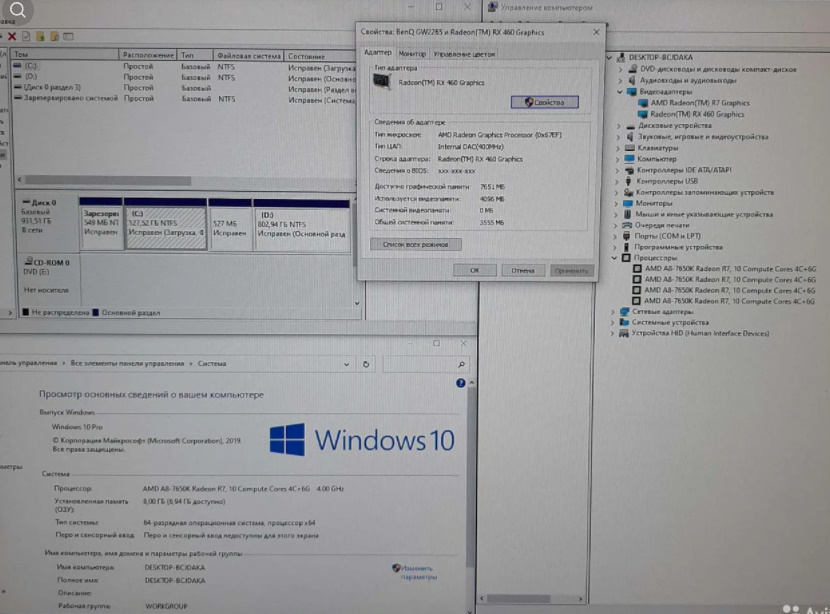Screen dimensions: 830x614
Task: Expand Дисковые устройства category
Action: point(618,126)
